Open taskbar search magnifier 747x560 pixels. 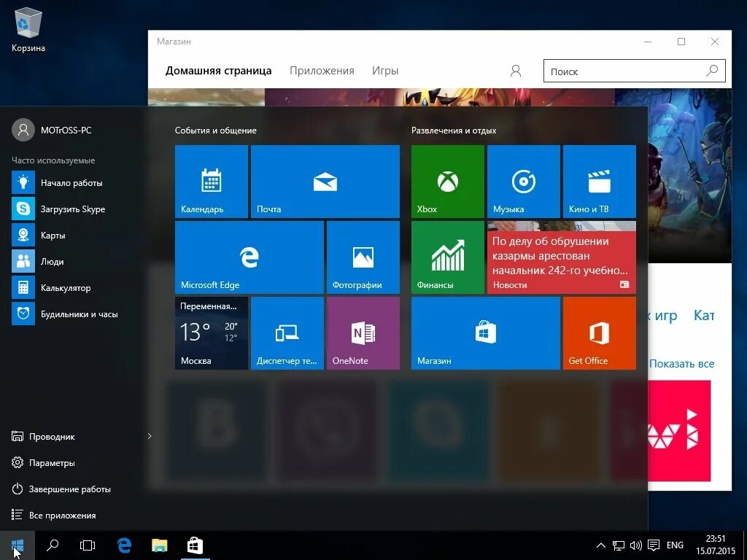(x=53, y=545)
